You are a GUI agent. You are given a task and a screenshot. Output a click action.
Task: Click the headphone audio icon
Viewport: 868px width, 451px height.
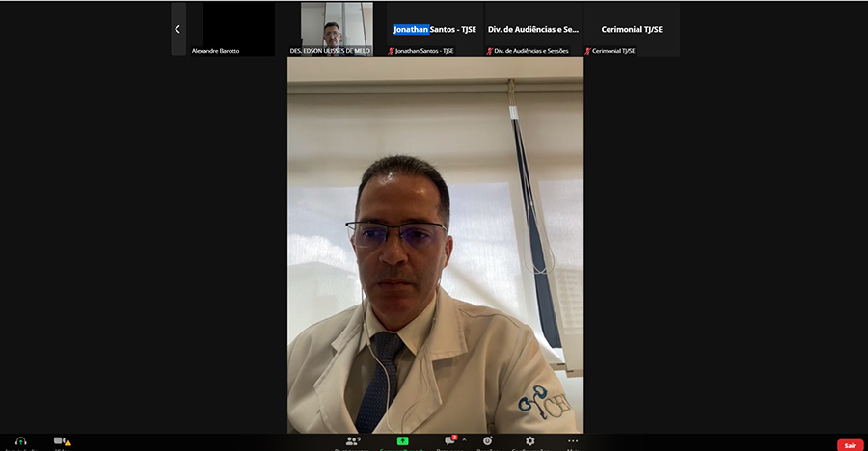tap(20, 441)
